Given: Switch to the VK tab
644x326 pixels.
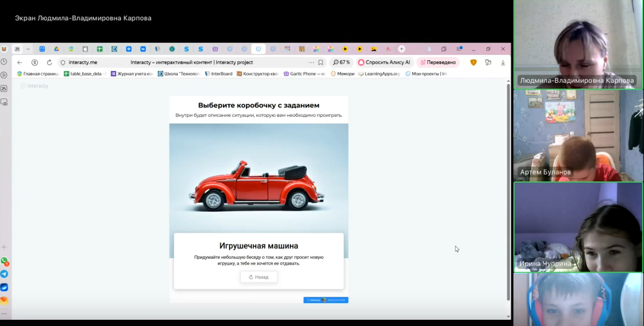Looking at the screenshot, I should coord(143,49).
